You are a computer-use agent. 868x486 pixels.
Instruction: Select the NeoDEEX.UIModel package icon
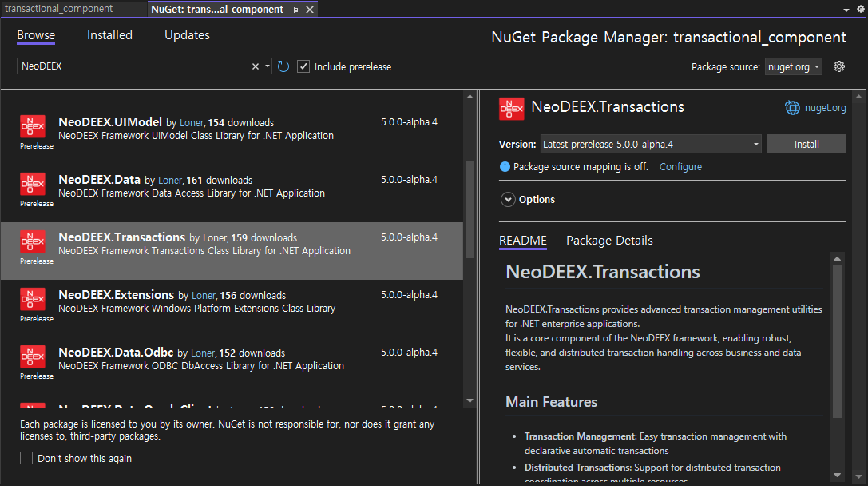tap(32, 127)
